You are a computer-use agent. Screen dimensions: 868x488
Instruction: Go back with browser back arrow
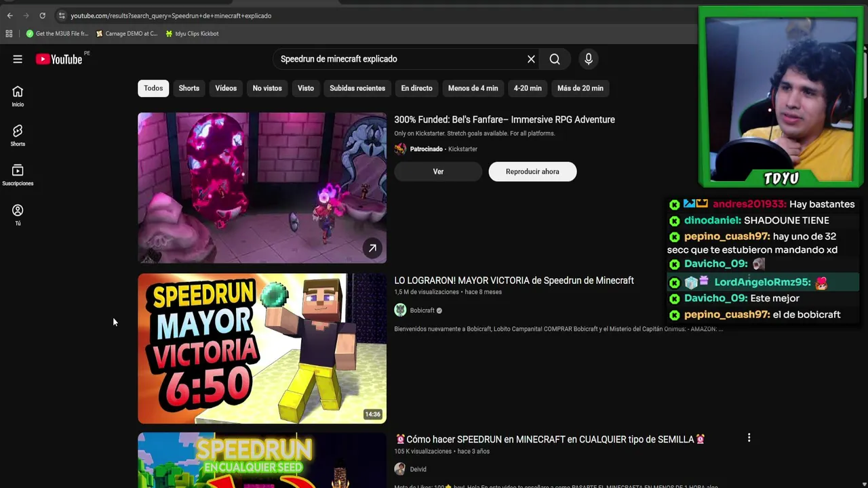click(x=9, y=16)
